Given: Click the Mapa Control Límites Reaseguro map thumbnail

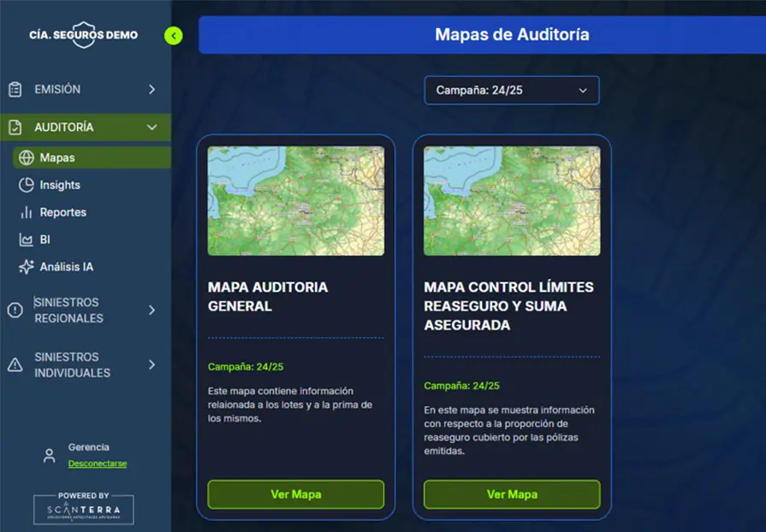Looking at the screenshot, I should point(512,201).
